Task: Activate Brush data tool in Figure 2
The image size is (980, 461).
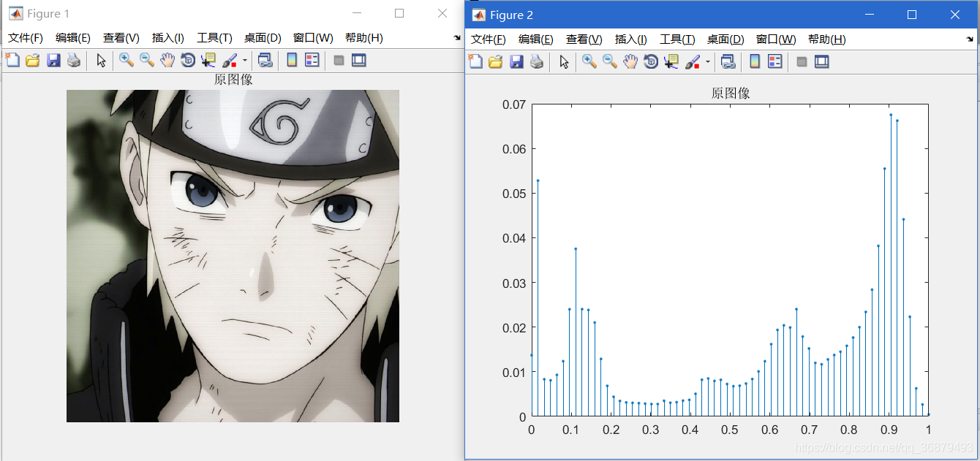Action: [x=693, y=61]
